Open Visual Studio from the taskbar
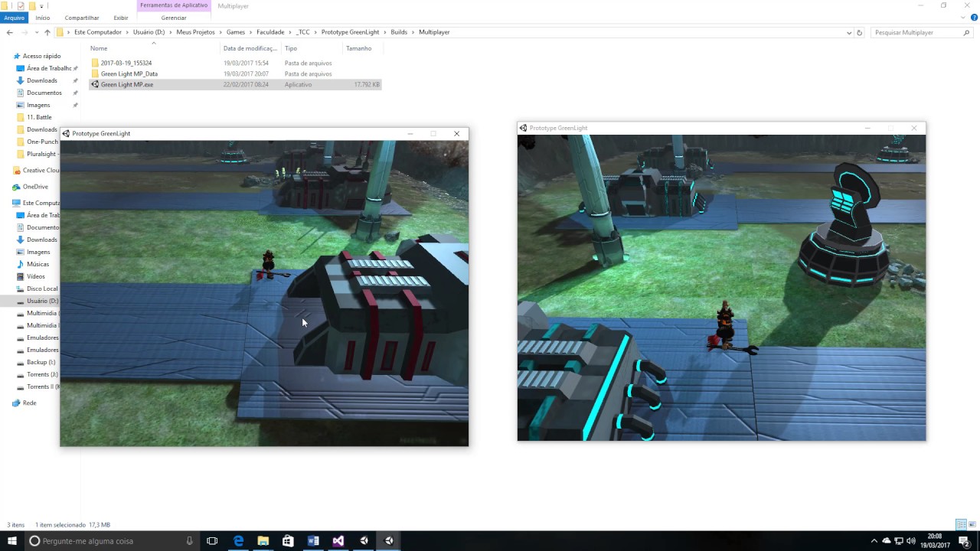Viewport: 980px width, 551px height. click(338, 540)
